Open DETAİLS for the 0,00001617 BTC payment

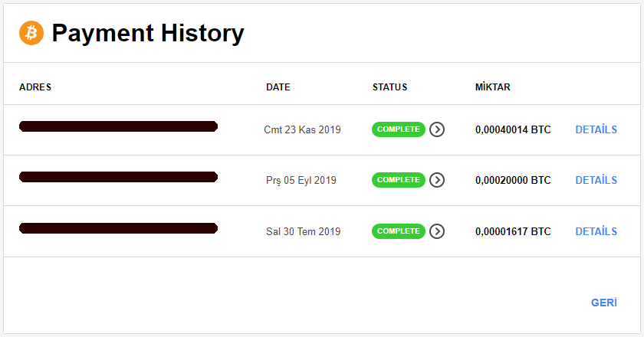coord(596,231)
